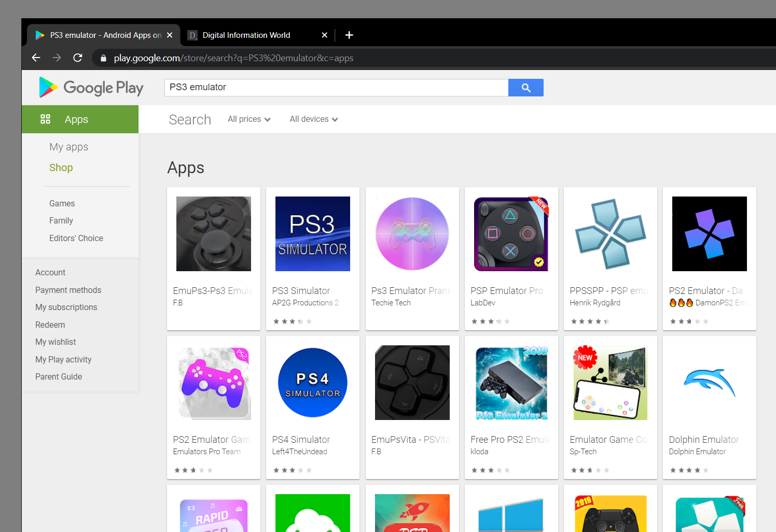The height and width of the screenshot is (532, 776).
Task: Open the Emulator Game Controller app icon
Action: tap(611, 383)
